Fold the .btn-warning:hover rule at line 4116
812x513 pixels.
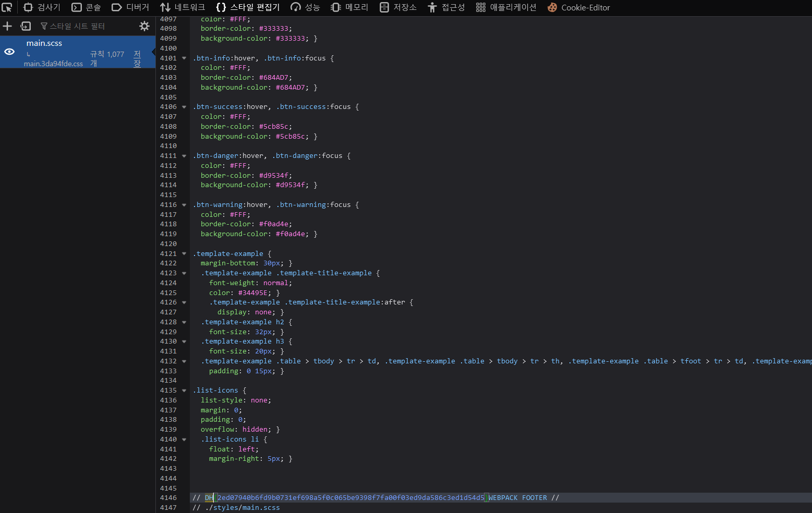(184, 205)
